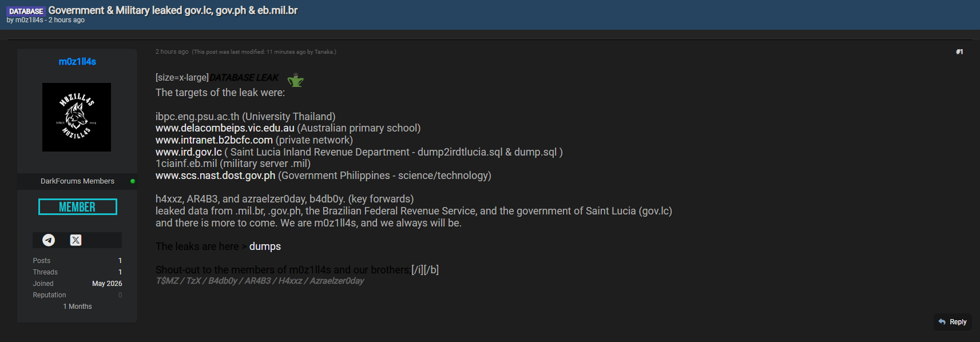The image size is (980, 342).
Task: Click the DarkForums Members group label
Action: point(77,181)
